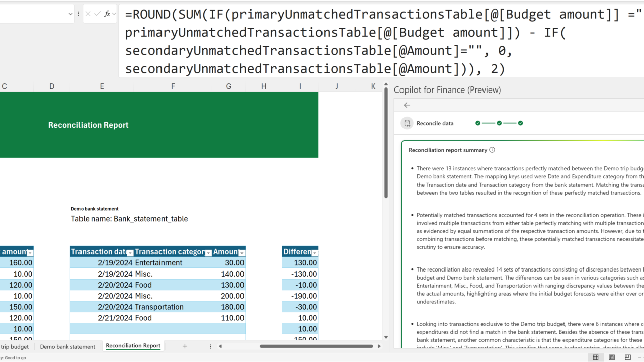Select Difference cell showing -130.00

(x=300, y=274)
